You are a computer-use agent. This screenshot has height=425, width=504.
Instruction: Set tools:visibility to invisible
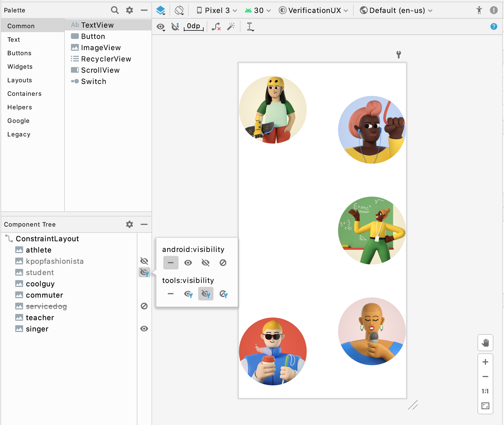[206, 294]
